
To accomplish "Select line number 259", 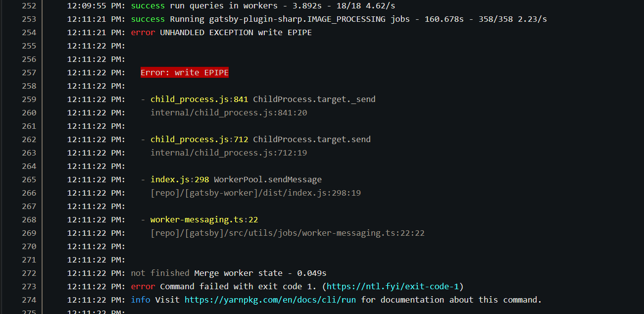I will [x=29, y=100].
